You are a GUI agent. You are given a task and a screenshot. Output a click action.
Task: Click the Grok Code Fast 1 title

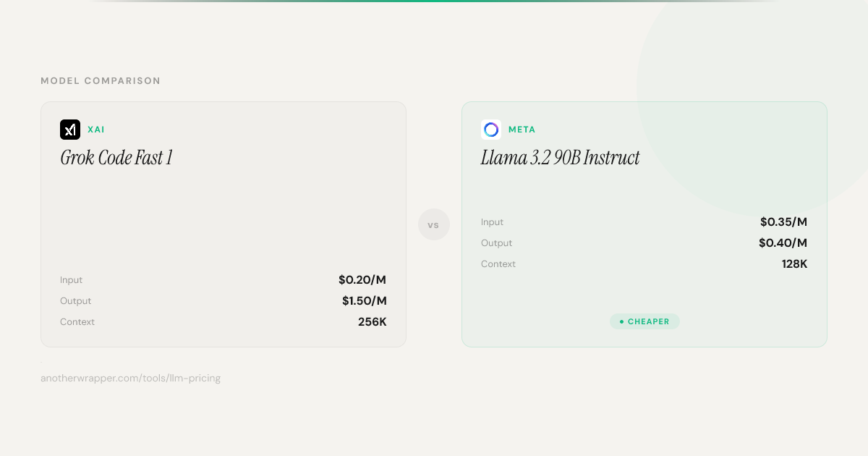(116, 158)
